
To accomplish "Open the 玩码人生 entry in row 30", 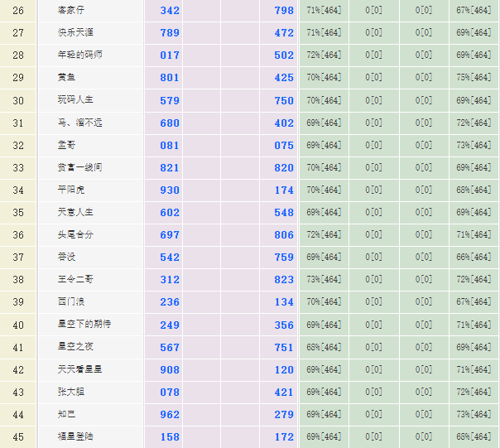I will point(75,100).
